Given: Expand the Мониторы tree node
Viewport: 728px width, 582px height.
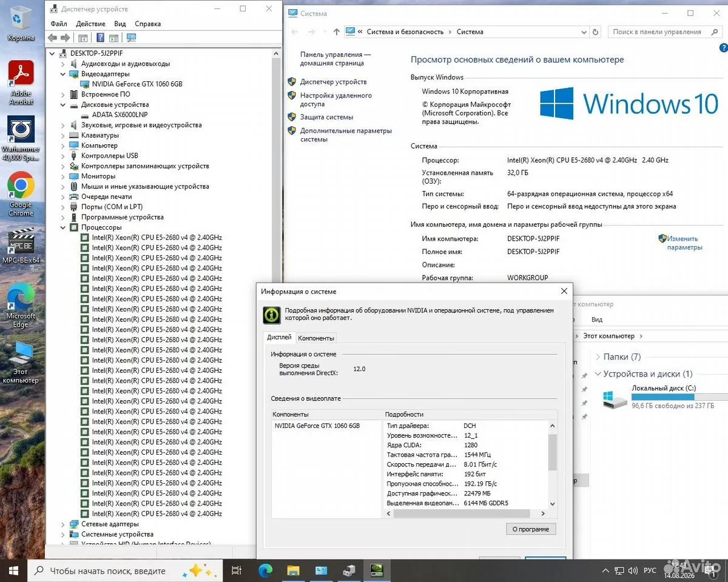Looking at the screenshot, I should (63, 176).
